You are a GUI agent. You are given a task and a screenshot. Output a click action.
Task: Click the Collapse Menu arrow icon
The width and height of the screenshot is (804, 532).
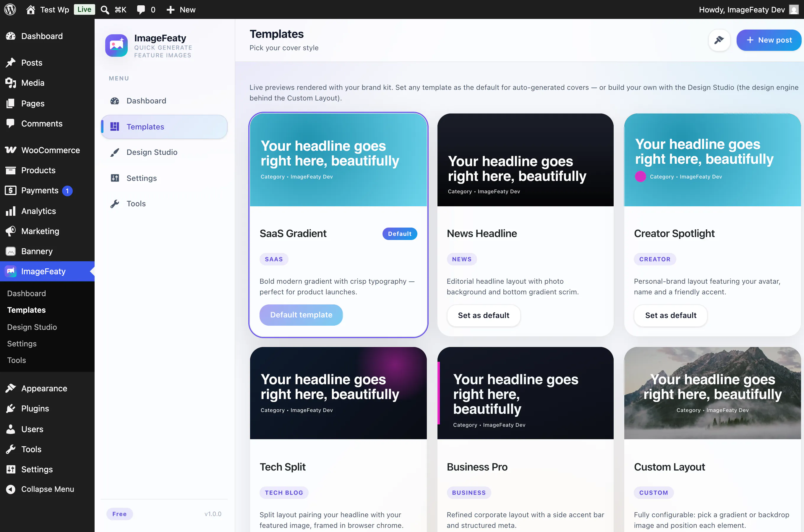[11, 489]
